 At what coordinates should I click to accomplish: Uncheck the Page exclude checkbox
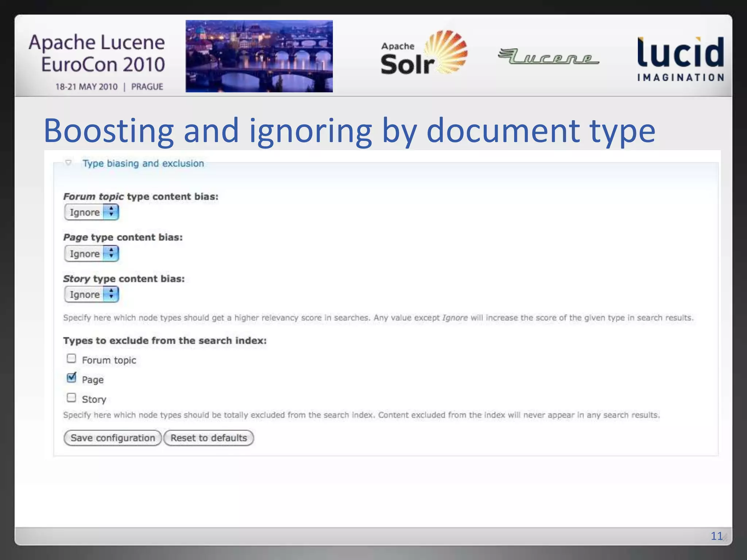pos(71,378)
